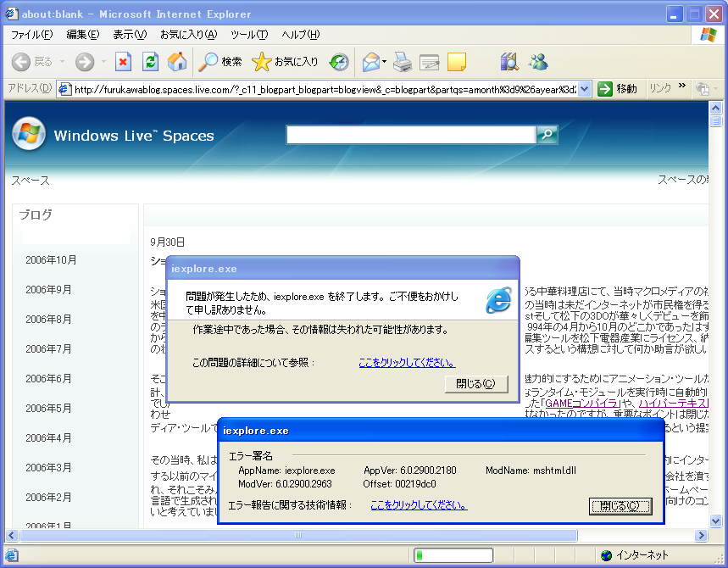Click the page loading progress bar in status bar

[453, 555]
